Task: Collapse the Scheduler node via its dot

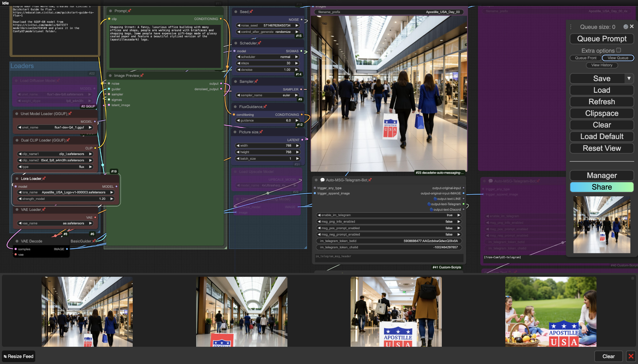Action: click(236, 43)
